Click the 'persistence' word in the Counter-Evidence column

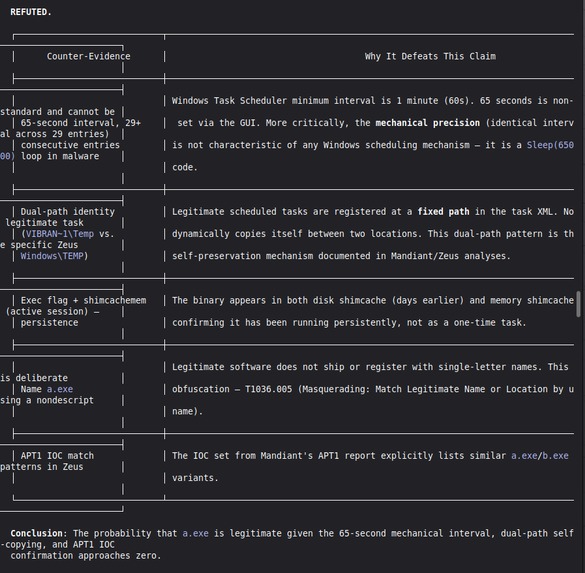49,323
